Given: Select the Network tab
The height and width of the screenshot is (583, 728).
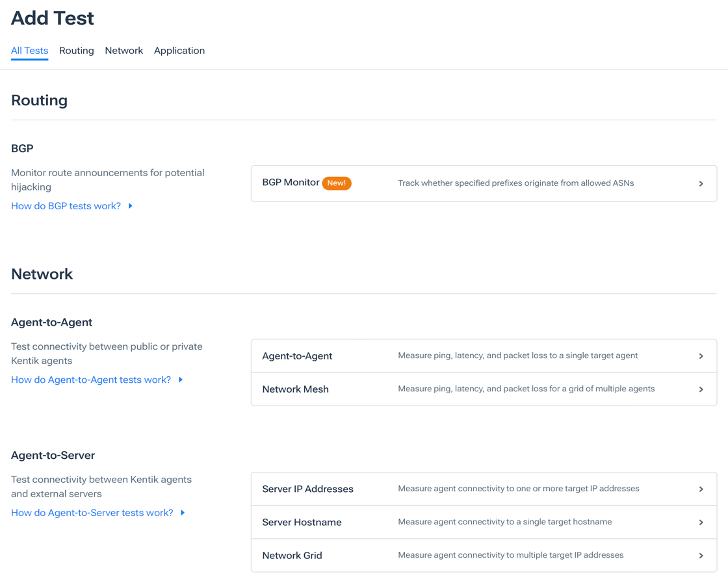Looking at the screenshot, I should tap(123, 51).
